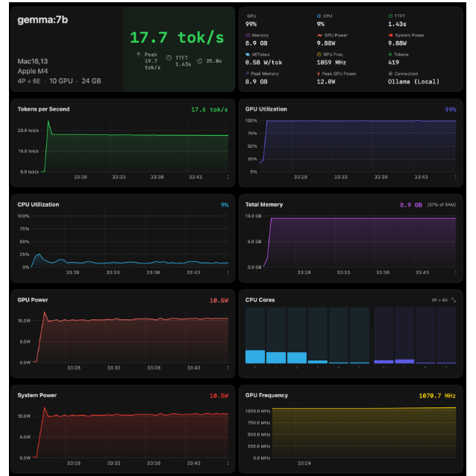Click the CPU Cores panel title
The height and width of the screenshot is (476, 476).
[x=260, y=300]
